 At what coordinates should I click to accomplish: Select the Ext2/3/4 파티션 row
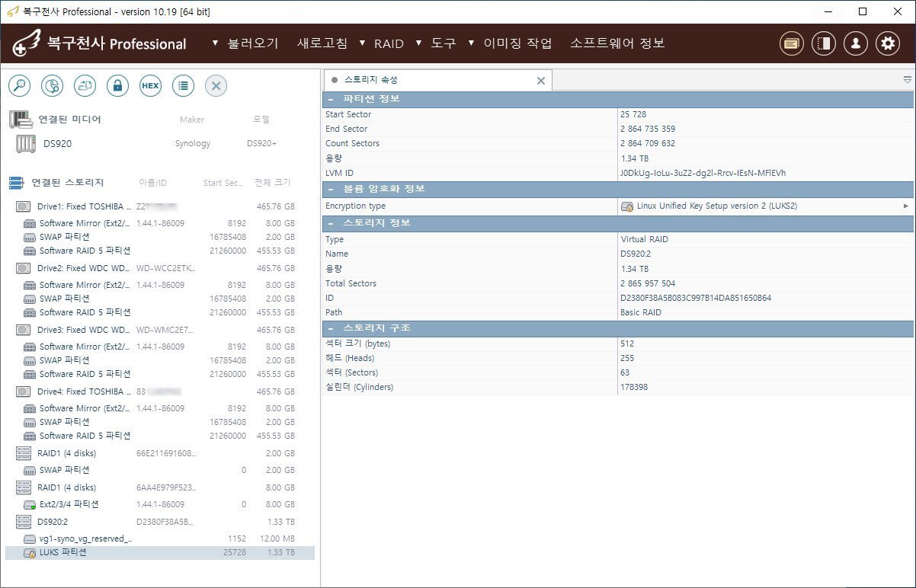[160, 504]
